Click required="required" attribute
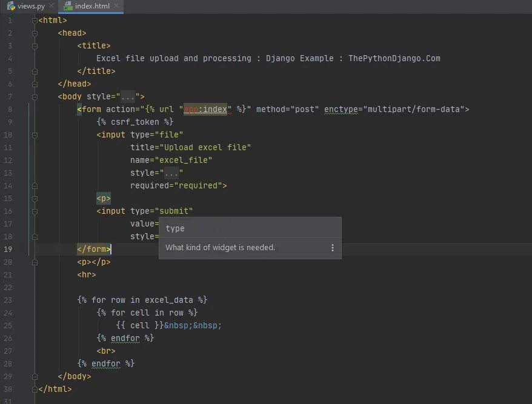The width and height of the screenshot is (532, 404). click(x=176, y=185)
